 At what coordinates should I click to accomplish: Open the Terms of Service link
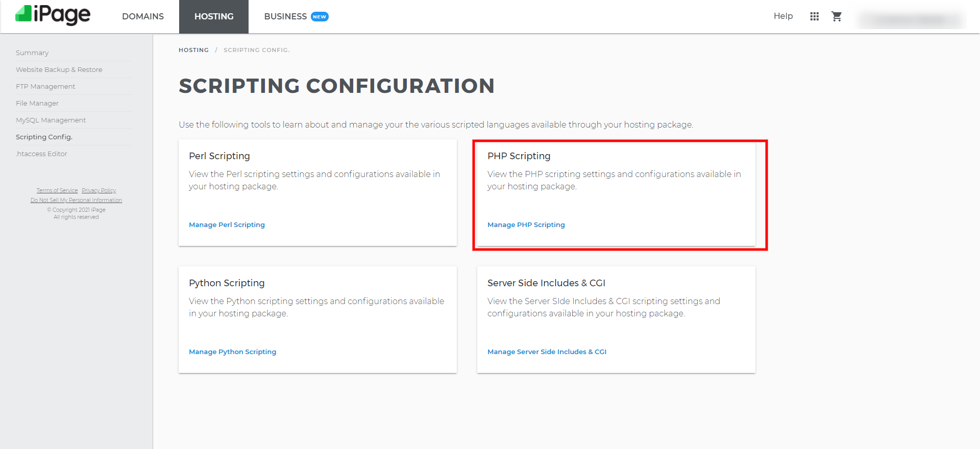(x=57, y=191)
